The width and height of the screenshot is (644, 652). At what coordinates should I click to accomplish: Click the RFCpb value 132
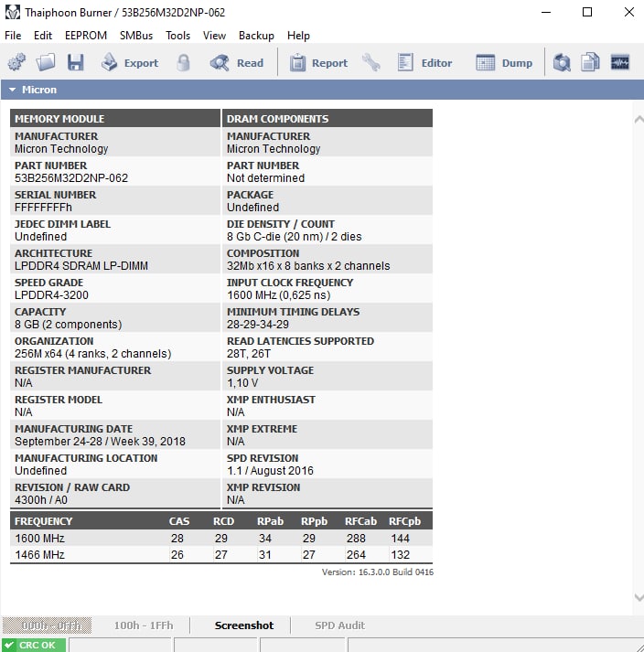pyautogui.click(x=400, y=555)
